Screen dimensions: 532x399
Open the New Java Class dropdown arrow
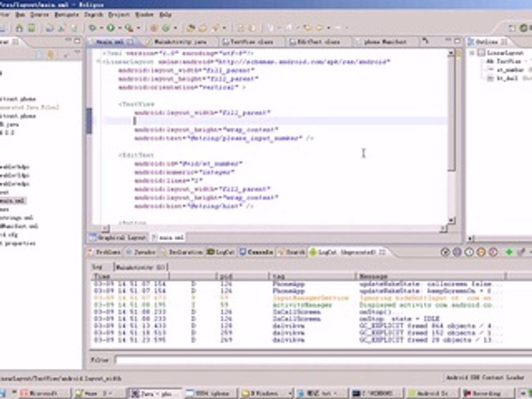tap(175, 28)
